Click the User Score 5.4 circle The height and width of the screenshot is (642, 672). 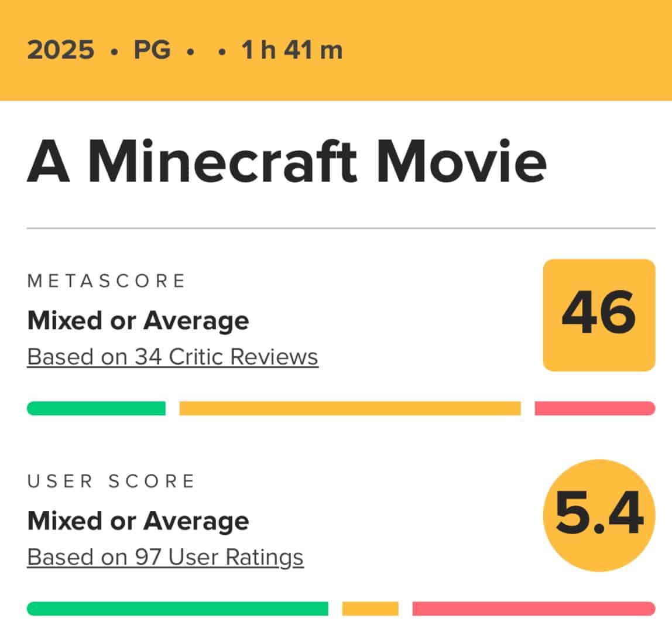coord(599,515)
